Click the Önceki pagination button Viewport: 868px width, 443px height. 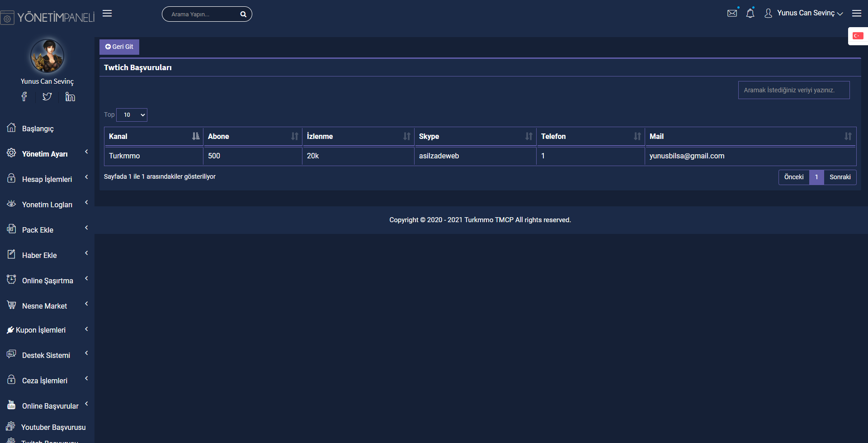794,177
